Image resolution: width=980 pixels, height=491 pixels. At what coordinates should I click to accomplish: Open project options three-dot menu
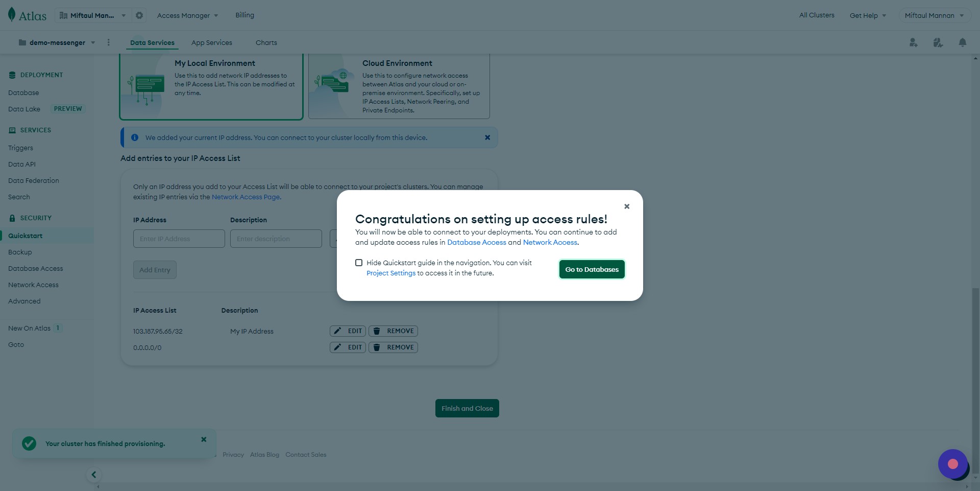[x=108, y=42]
